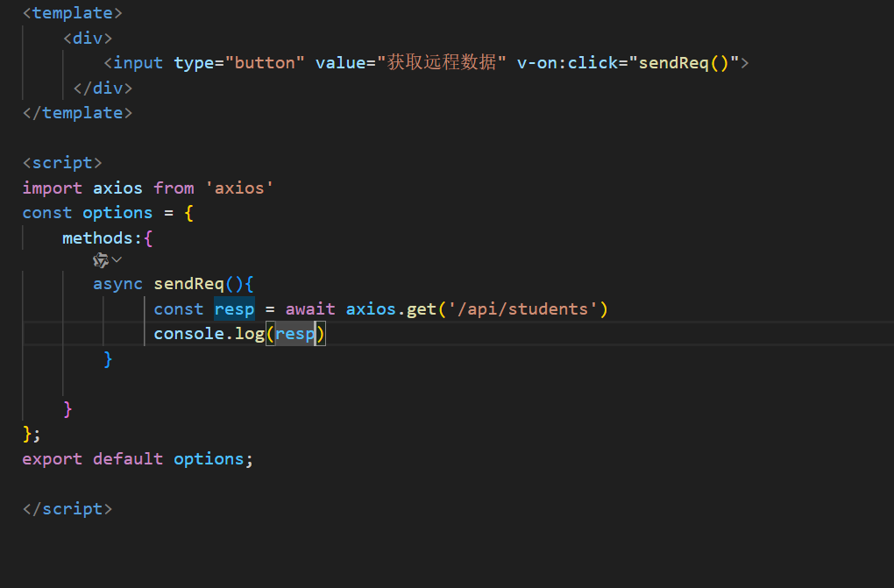Click the AI assistant icon above sendReq
The image size is (894, 588).
[101, 260]
